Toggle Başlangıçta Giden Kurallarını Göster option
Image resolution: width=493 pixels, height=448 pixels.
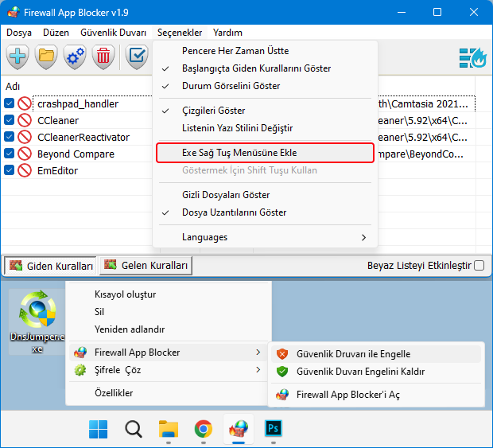coord(265,68)
